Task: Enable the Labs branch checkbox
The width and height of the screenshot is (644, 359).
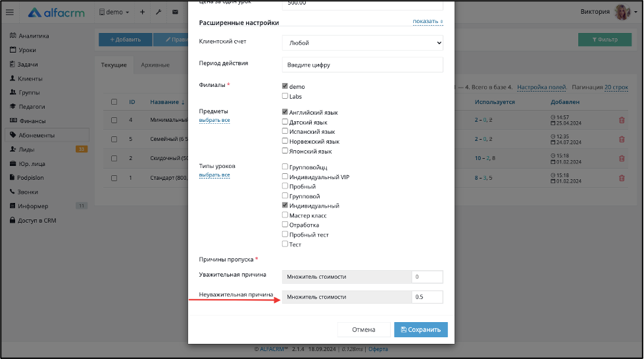Action: [x=285, y=96]
